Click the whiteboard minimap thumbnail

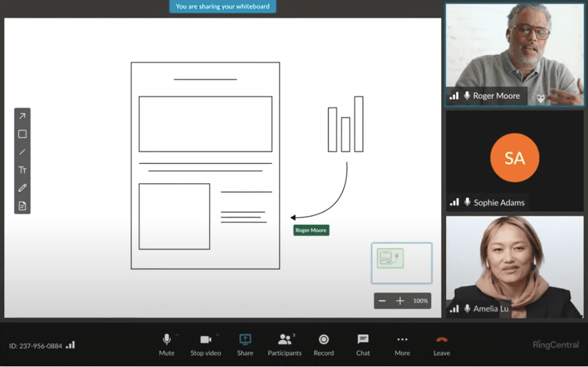(x=401, y=263)
